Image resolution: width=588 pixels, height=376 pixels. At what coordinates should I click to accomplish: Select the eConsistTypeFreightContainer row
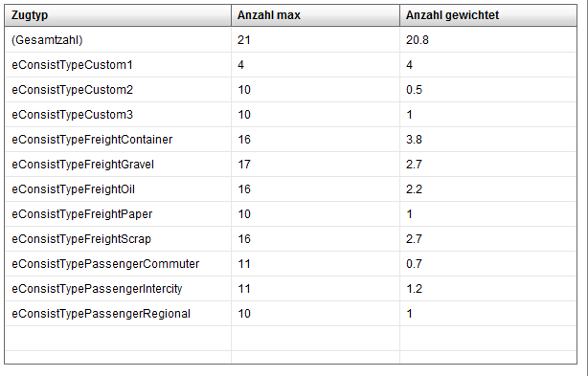click(x=290, y=140)
